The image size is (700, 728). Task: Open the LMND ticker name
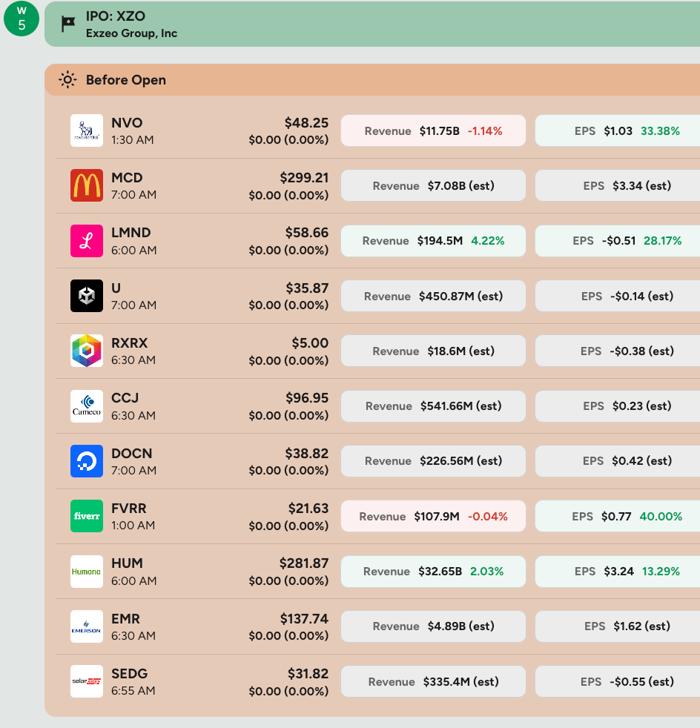click(131, 233)
